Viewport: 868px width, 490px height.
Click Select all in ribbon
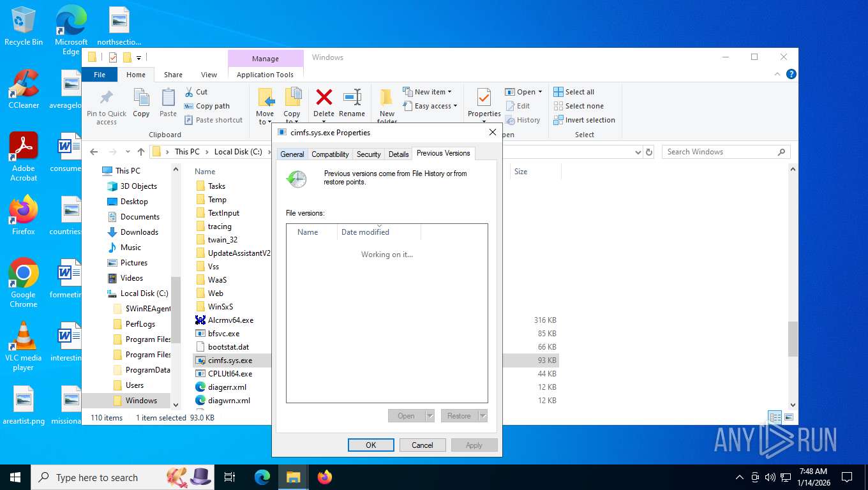pos(574,92)
